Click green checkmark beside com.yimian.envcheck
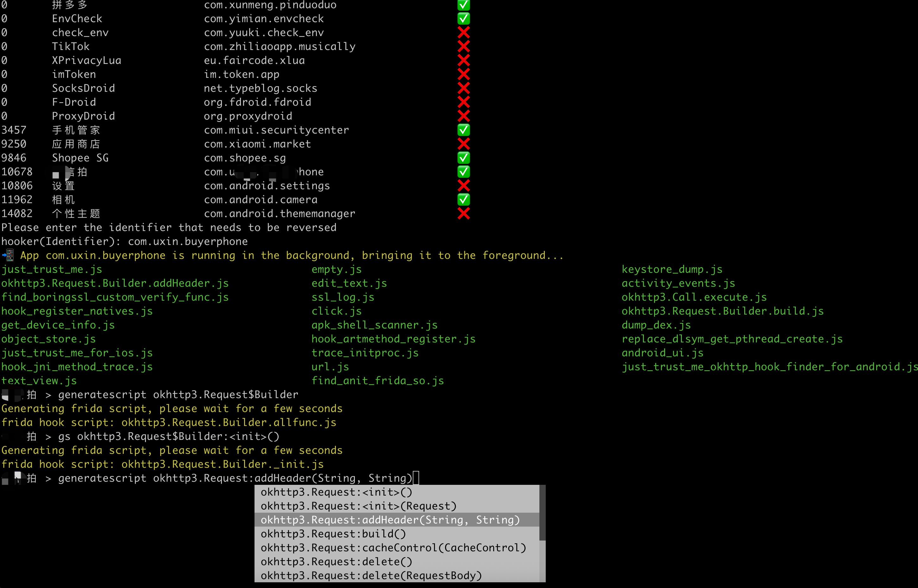918x588 pixels. click(463, 18)
